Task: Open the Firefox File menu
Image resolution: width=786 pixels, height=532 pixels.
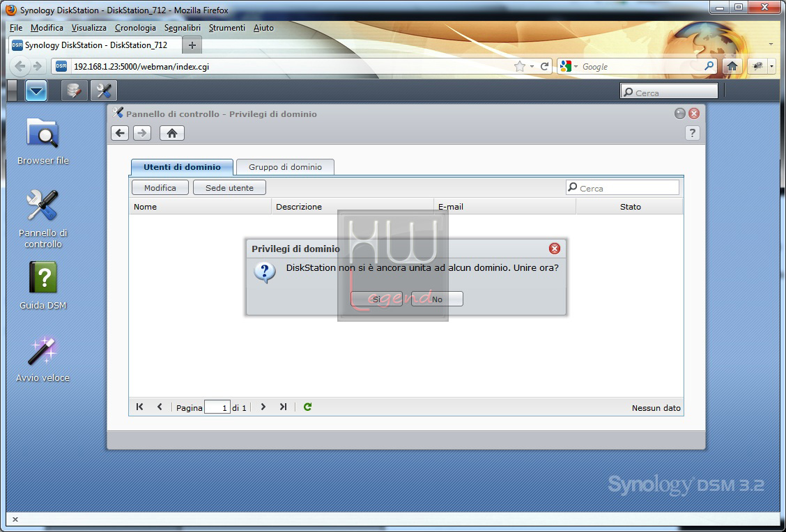Action: 16,28
